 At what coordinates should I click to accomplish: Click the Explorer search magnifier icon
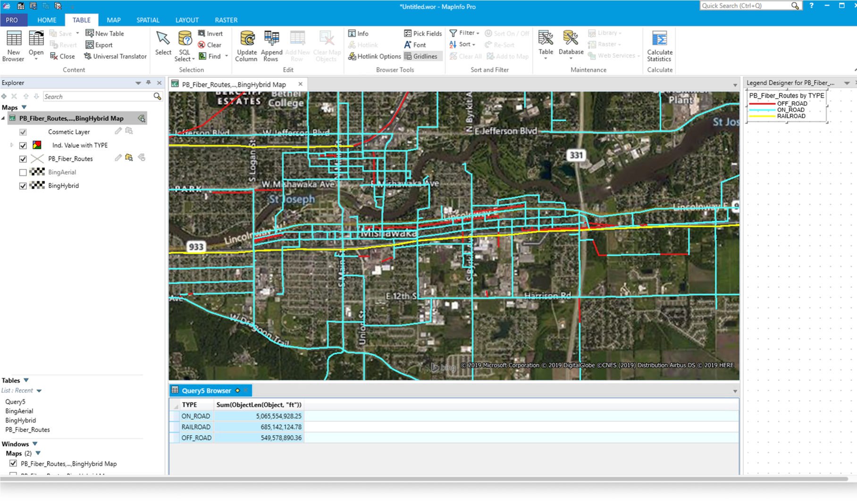tap(157, 96)
